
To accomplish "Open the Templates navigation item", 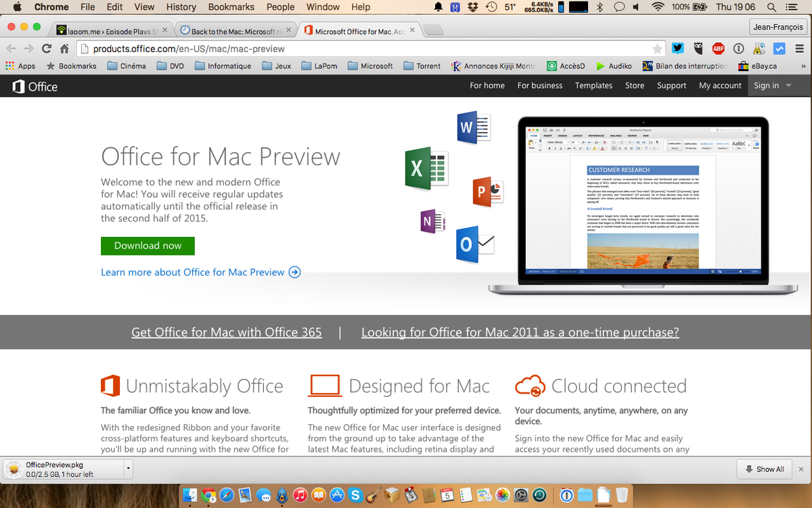I will pos(593,85).
